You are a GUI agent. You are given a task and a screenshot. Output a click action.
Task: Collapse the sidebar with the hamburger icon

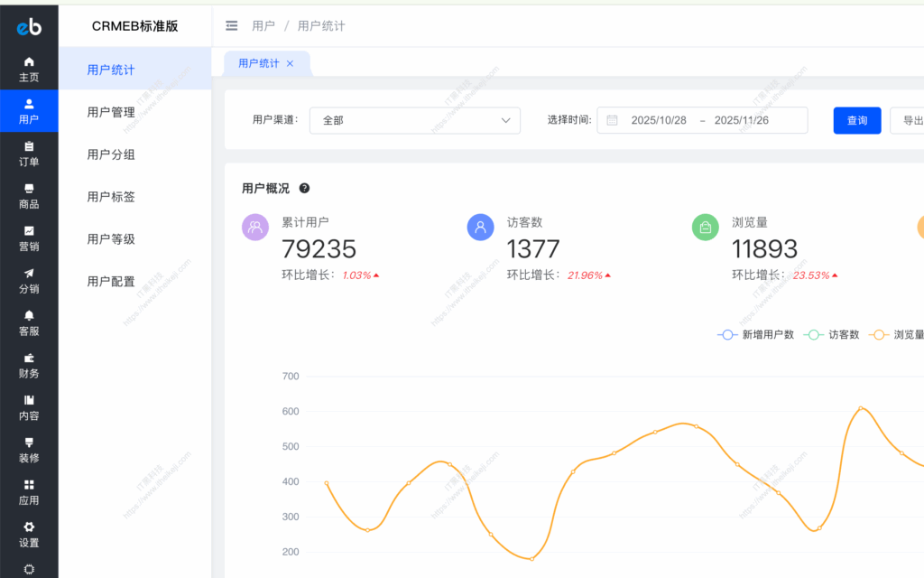[x=231, y=25]
